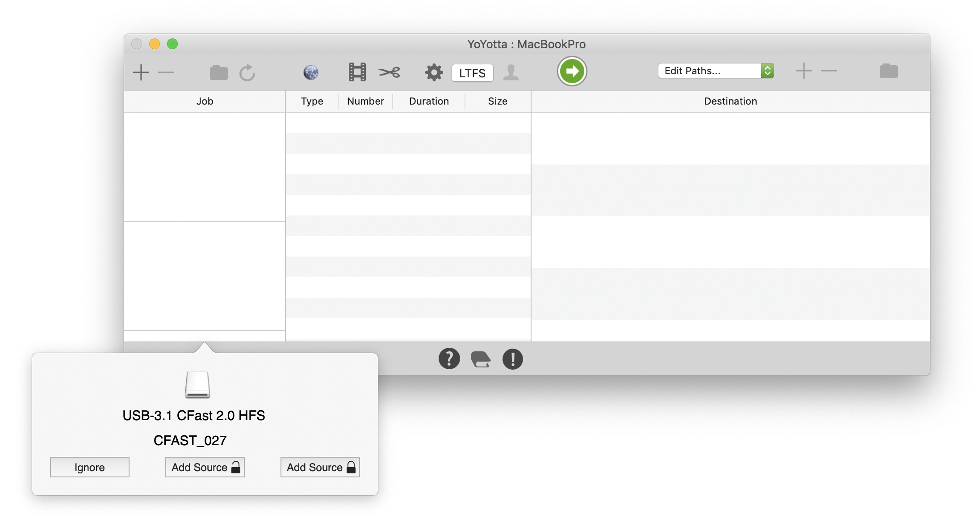Image resolution: width=980 pixels, height=531 pixels.
Task: Click the film strip icon
Action: 357,72
